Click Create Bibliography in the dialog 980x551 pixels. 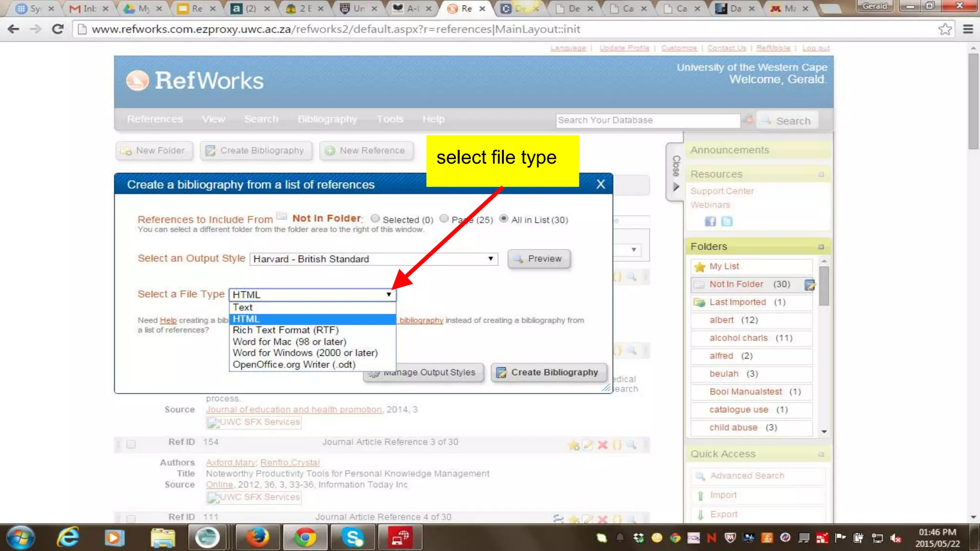[549, 373]
